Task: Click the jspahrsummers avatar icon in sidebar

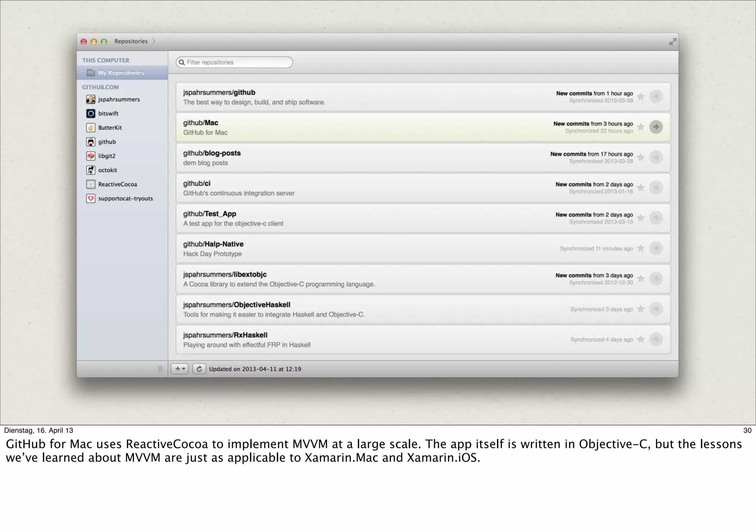Action: click(90, 99)
